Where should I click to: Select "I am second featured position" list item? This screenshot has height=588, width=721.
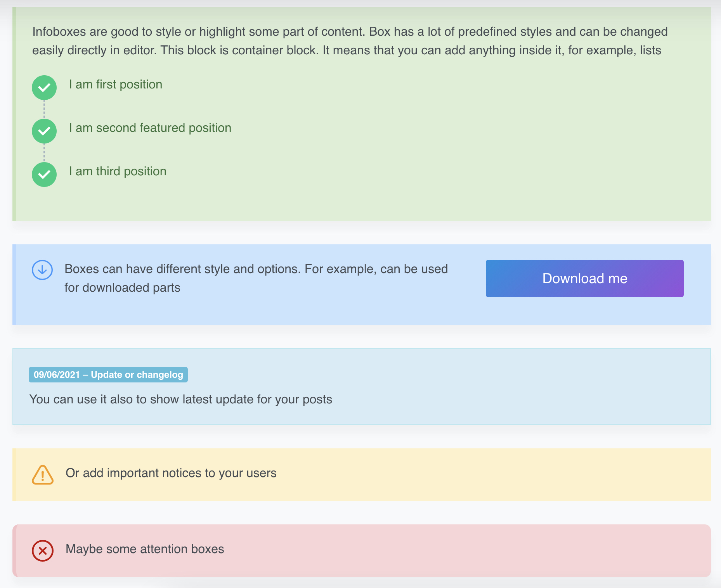150,128
